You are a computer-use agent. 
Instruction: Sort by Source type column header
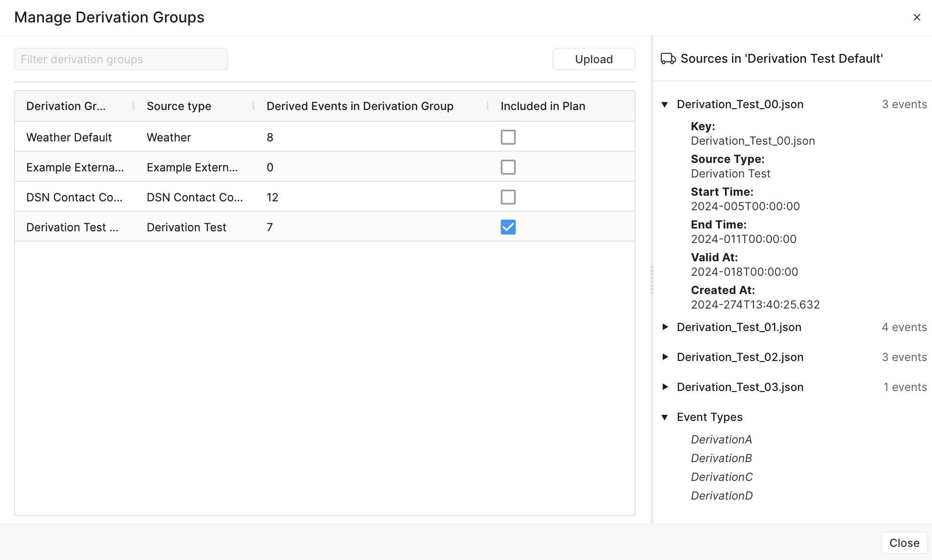coord(179,106)
